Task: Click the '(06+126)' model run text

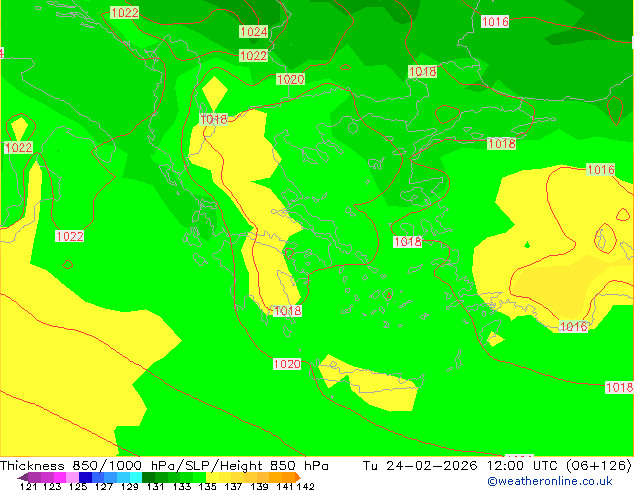Action: point(598,465)
